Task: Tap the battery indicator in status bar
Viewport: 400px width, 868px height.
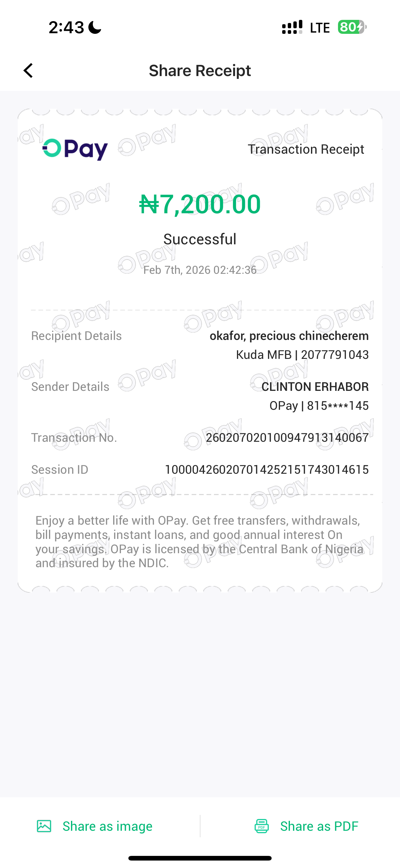Action: [352, 27]
